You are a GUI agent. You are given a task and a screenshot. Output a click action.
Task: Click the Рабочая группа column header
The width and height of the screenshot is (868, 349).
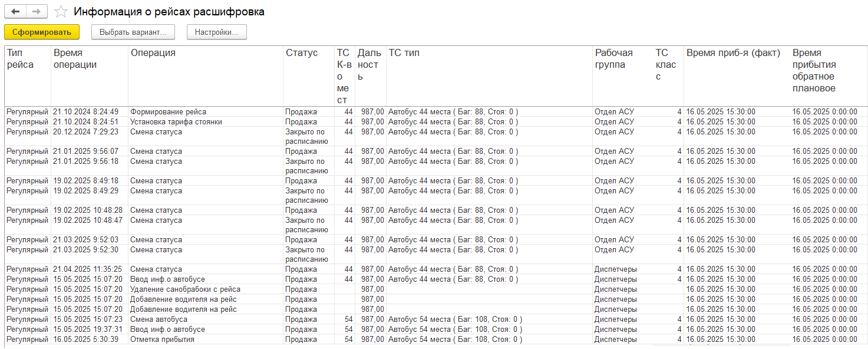pos(614,59)
